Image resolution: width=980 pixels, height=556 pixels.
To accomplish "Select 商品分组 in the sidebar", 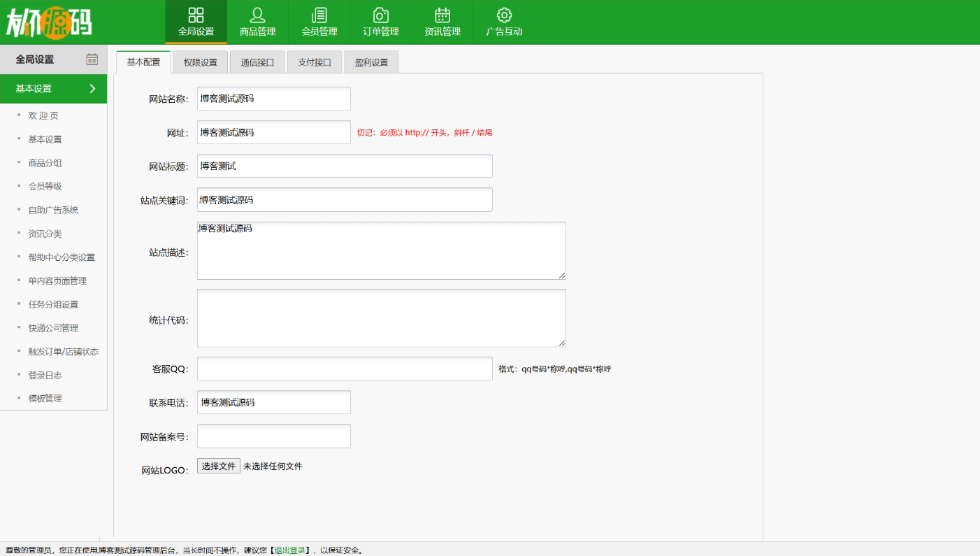I will click(45, 163).
